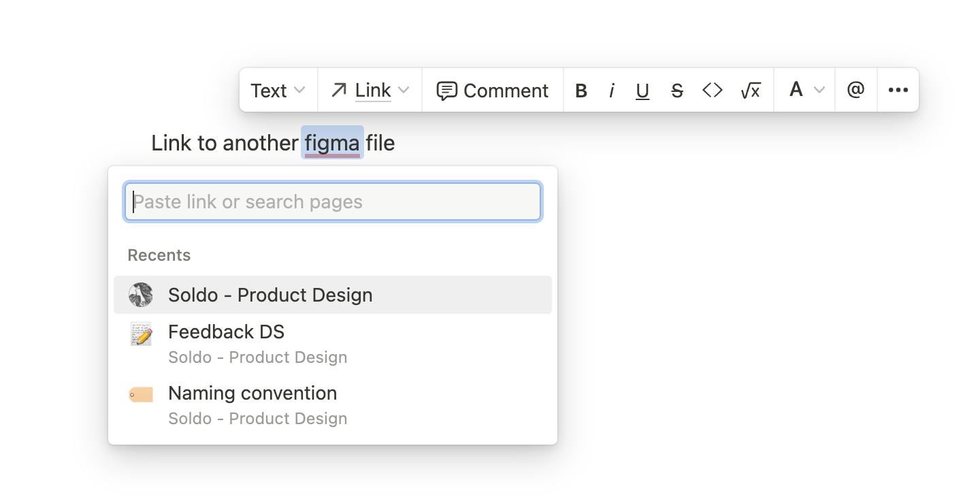Click the Comment label in toolbar
Screen dimensions: 980x497
[506, 91]
